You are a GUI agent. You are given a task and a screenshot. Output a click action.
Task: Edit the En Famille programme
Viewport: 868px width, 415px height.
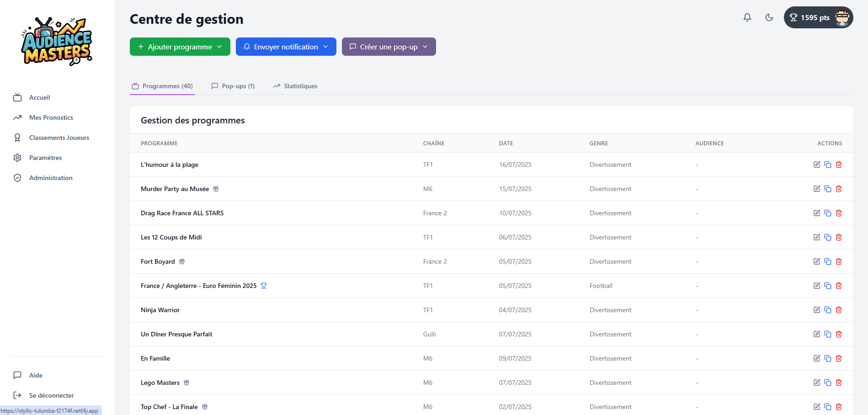817,358
